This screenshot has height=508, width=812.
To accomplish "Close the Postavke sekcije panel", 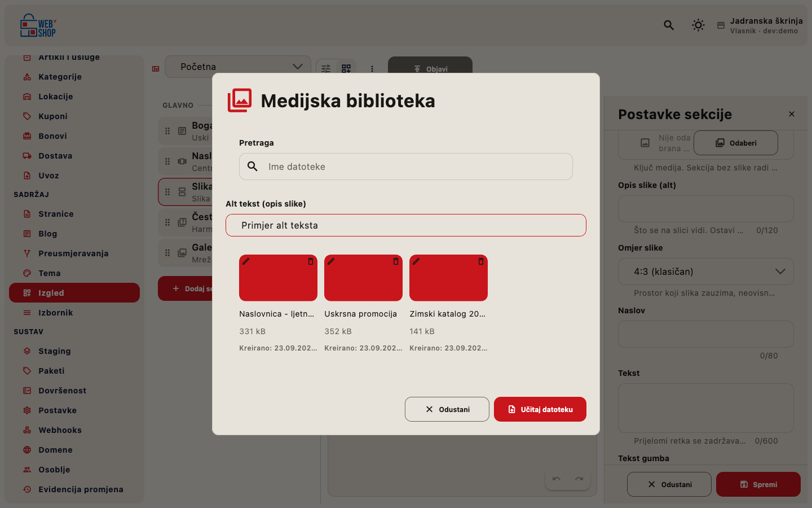I will [792, 114].
